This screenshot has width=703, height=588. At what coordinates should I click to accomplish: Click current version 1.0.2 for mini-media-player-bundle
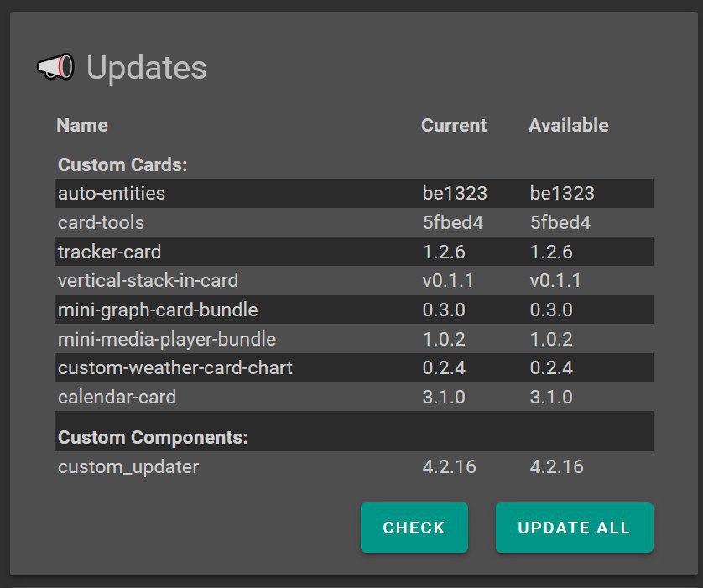click(x=444, y=339)
